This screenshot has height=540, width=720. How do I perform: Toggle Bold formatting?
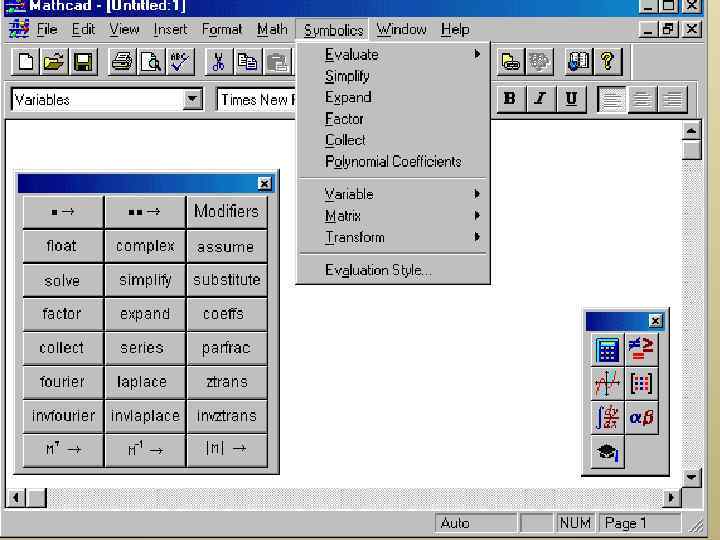510,99
